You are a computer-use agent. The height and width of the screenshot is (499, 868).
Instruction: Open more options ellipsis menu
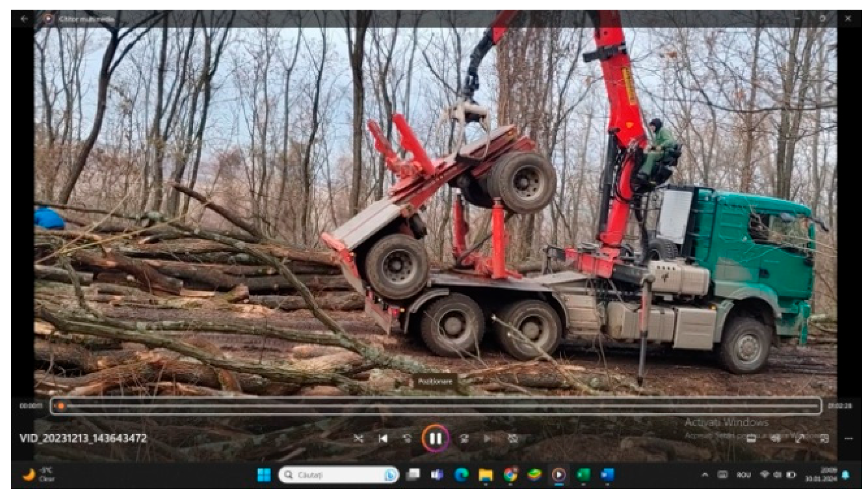click(848, 438)
